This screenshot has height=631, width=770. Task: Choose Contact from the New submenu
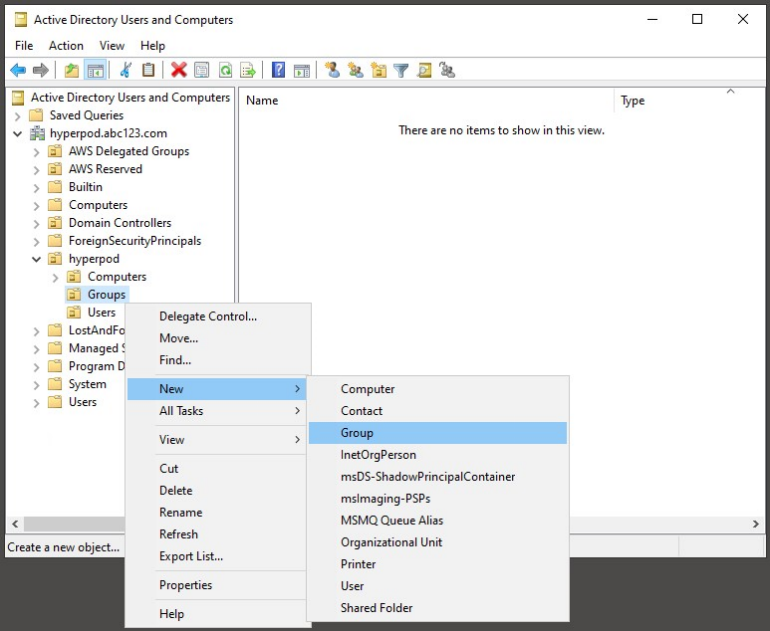[438, 411]
